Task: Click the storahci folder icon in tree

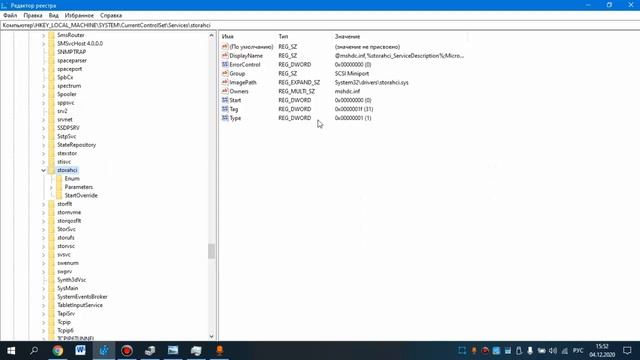Action: (x=51, y=170)
